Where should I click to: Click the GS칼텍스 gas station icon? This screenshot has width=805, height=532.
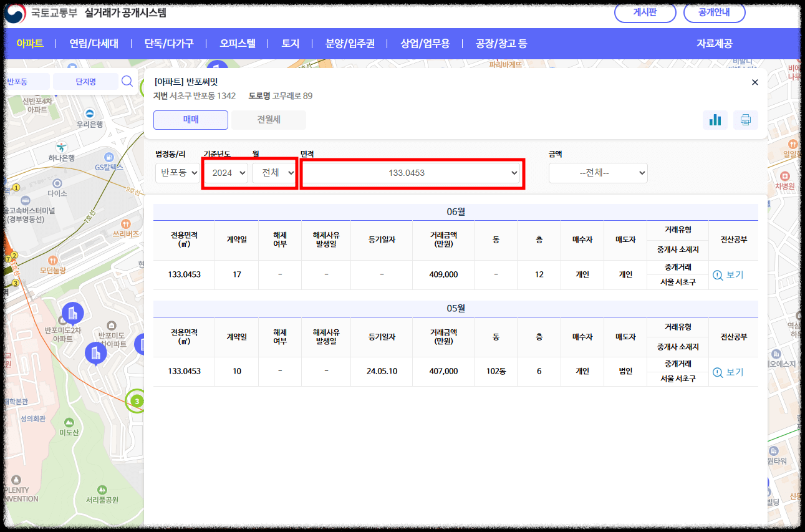[x=109, y=157]
